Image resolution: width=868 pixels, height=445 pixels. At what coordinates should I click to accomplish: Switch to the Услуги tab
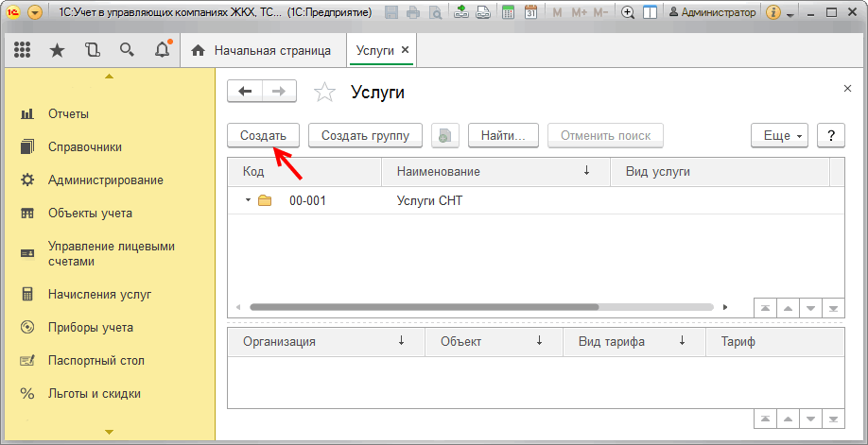(375, 51)
